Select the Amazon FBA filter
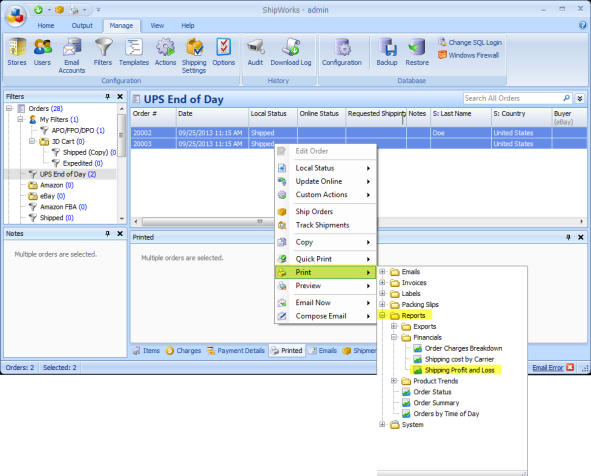 pos(63,207)
